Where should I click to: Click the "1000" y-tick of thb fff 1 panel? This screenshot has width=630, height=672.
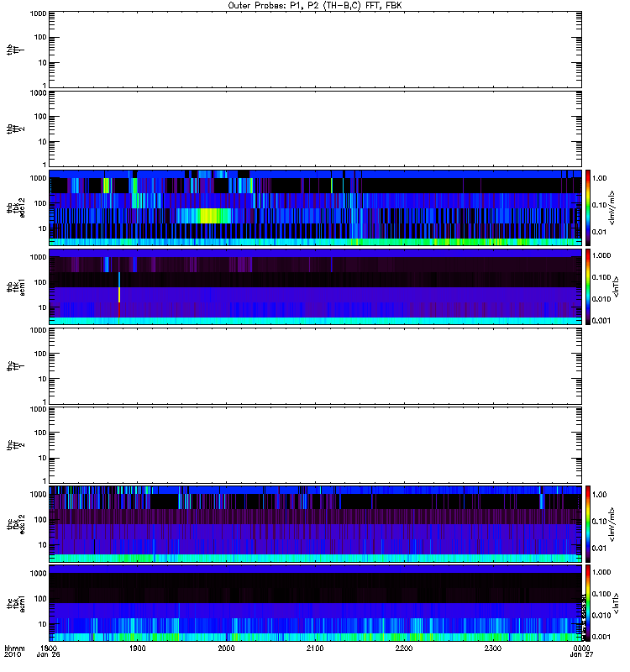[38, 13]
